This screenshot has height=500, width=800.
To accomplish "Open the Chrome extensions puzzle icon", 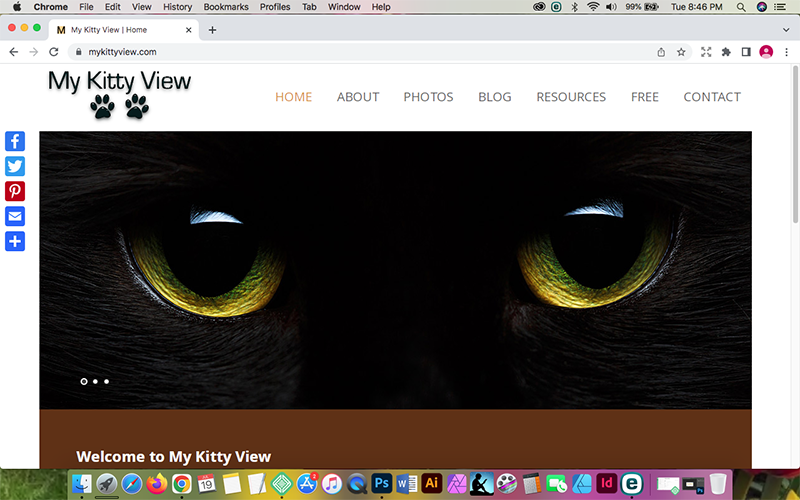I will [x=726, y=52].
